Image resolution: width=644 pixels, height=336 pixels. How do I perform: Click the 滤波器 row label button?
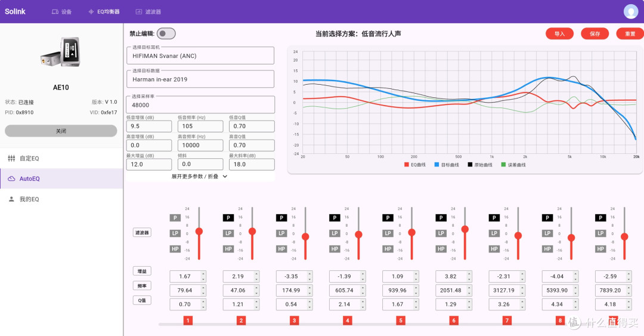tap(142, 232)
